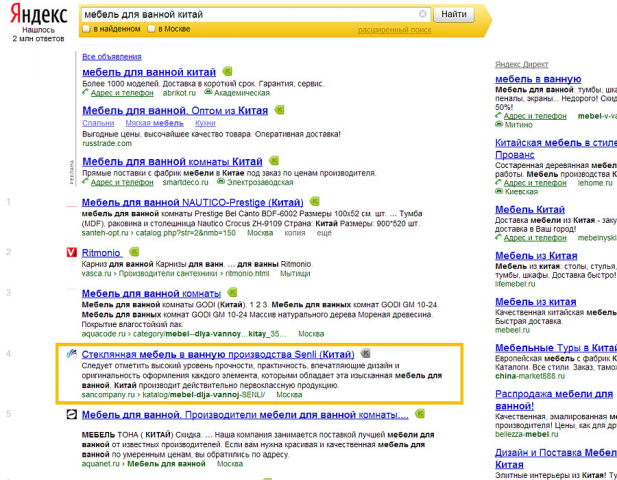Image resolution: width=617 pixels, height=480 pixels.
Task: Click green tag icon beside 'Мебель для ванной комнаты Китай'
Action: click(274, 161)
